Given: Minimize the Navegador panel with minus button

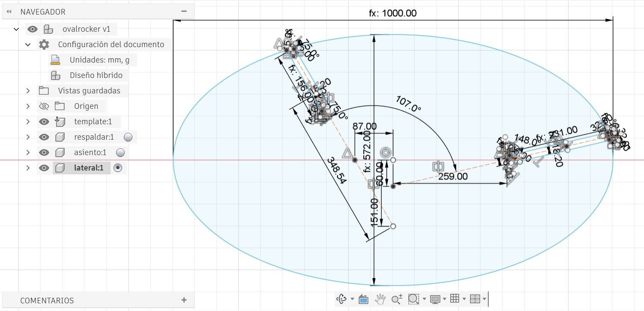Looking at the screenshot, I should tap(184, 11).
